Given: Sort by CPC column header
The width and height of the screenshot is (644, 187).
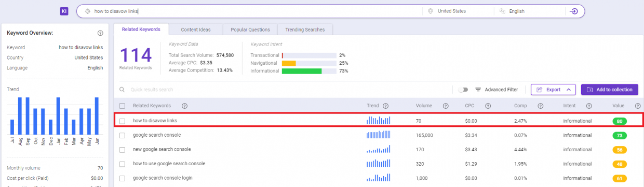Looking at the screenshot, I should [469, 106].
